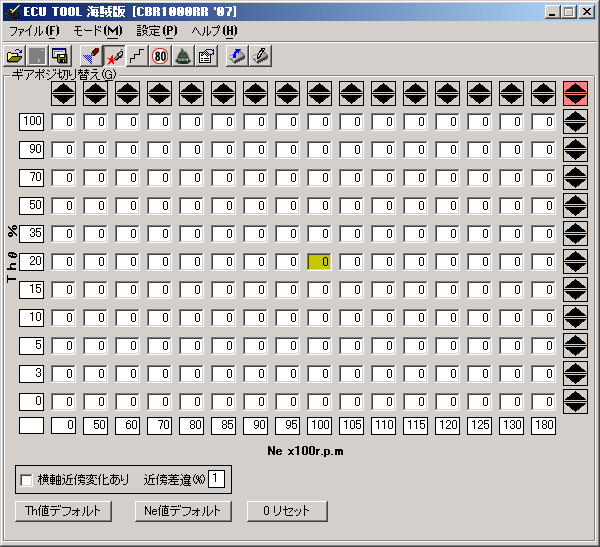Click the Th axis value field 35
Screen dimensions: 600x547
tap(32, 233)
